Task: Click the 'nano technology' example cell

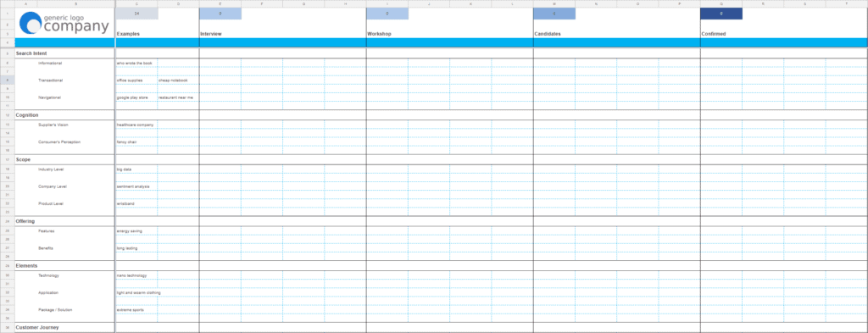Action: [136, 275]
